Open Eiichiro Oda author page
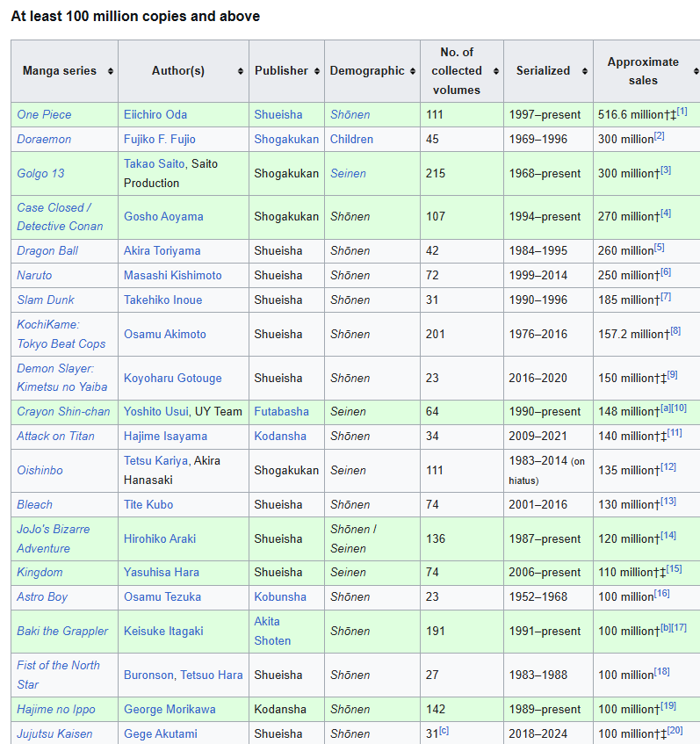The height and width of the screenshot is (744, 700). tap(155, 115)
